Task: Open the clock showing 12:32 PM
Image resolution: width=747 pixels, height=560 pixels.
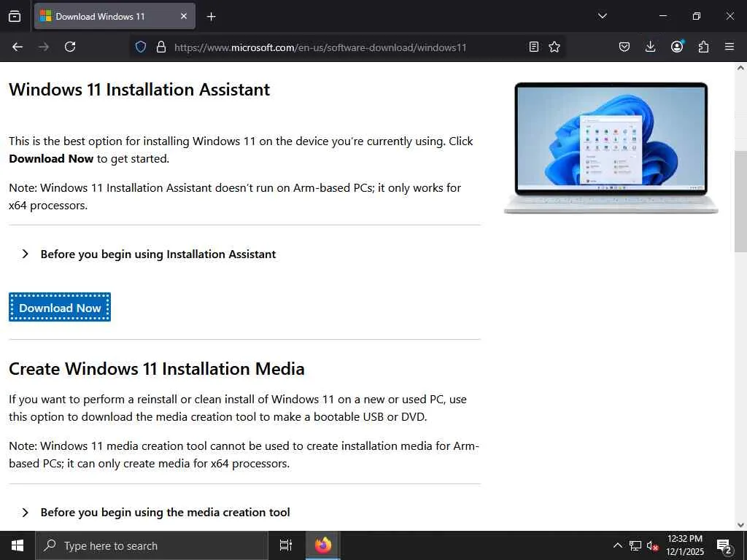Action: click(684, 545)
